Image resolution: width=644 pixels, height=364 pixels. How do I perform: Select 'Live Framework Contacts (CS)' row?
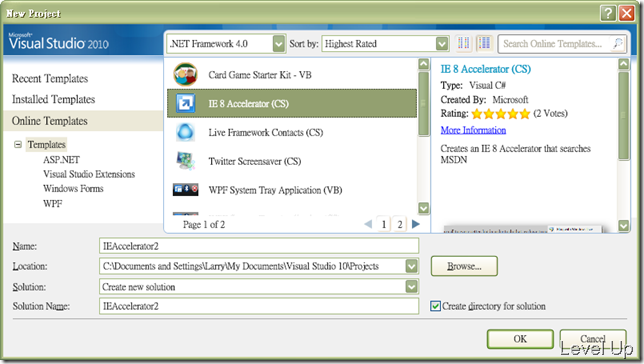click(x=292, y=132)
